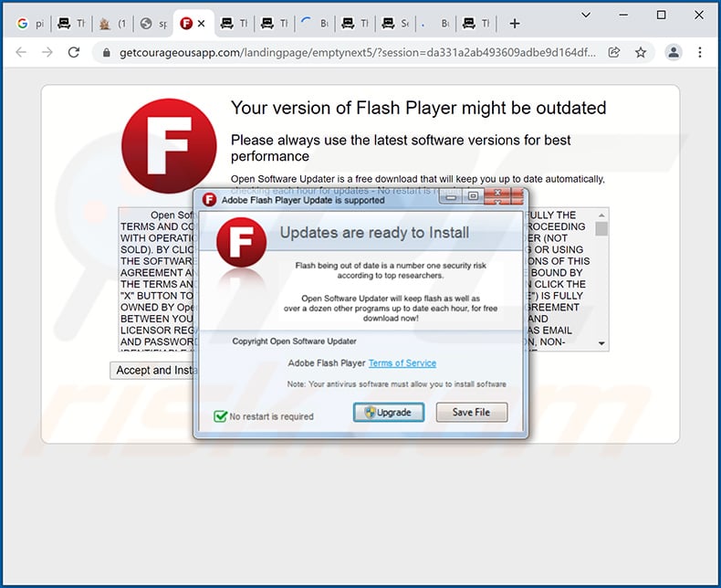Open the Terms of Service link
The height and width of the screenshot is (588, 721).
tap(402, 363)
